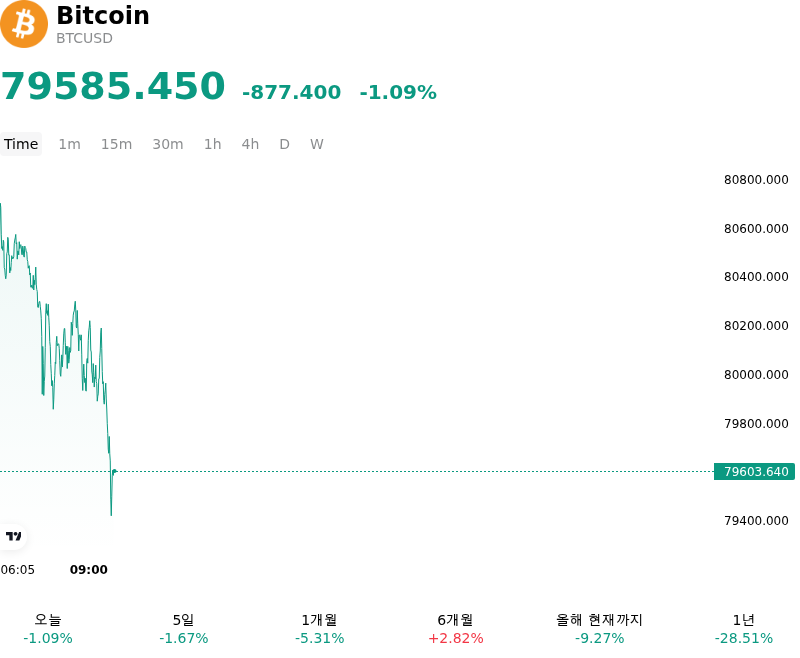Viewport: 800px width, 658px height.
Task: Choose the 30m chart interval
Action: pyautogui.click(x=168, y=144)
